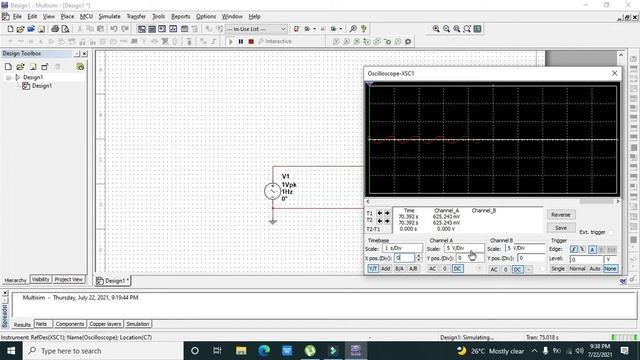This screenshot has width=640, height=360.
Task: Select Single trigger mode
Action: (558, 269)
